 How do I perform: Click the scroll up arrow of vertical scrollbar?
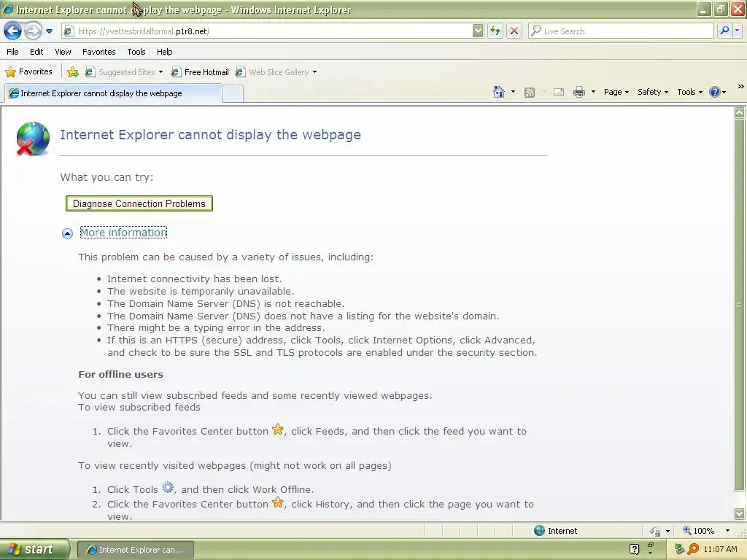pyautogui.click(x=740, y=112)
